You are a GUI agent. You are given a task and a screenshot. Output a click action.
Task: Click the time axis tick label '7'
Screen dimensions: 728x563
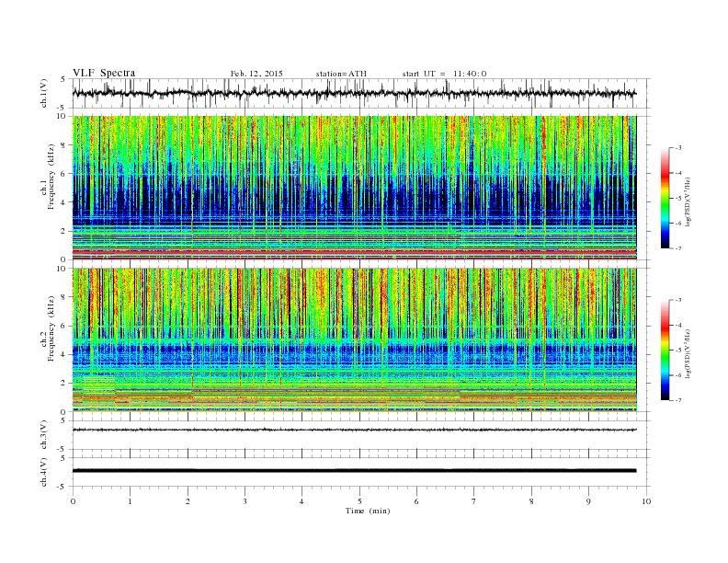click(x=473, y=501)
